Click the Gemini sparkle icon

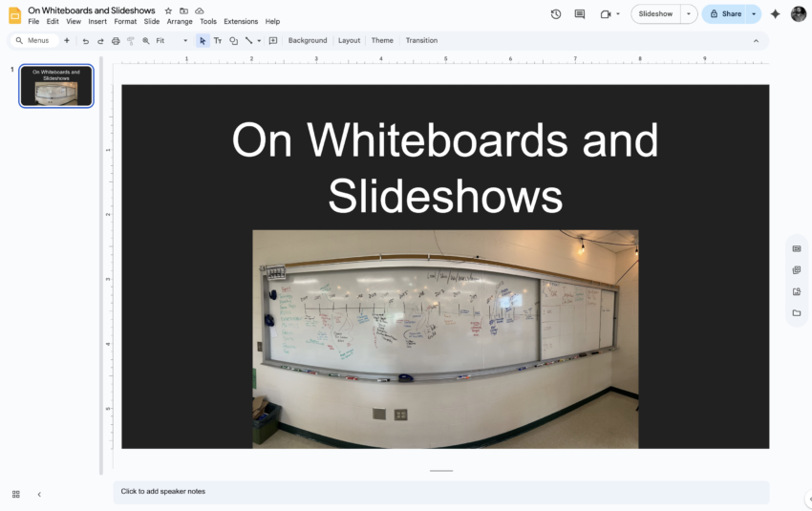click(775, 14)
